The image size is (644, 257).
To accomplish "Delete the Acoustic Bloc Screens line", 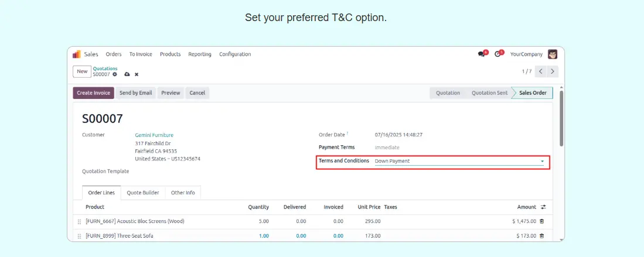I will pyautogui.click(x=541, y=221).
